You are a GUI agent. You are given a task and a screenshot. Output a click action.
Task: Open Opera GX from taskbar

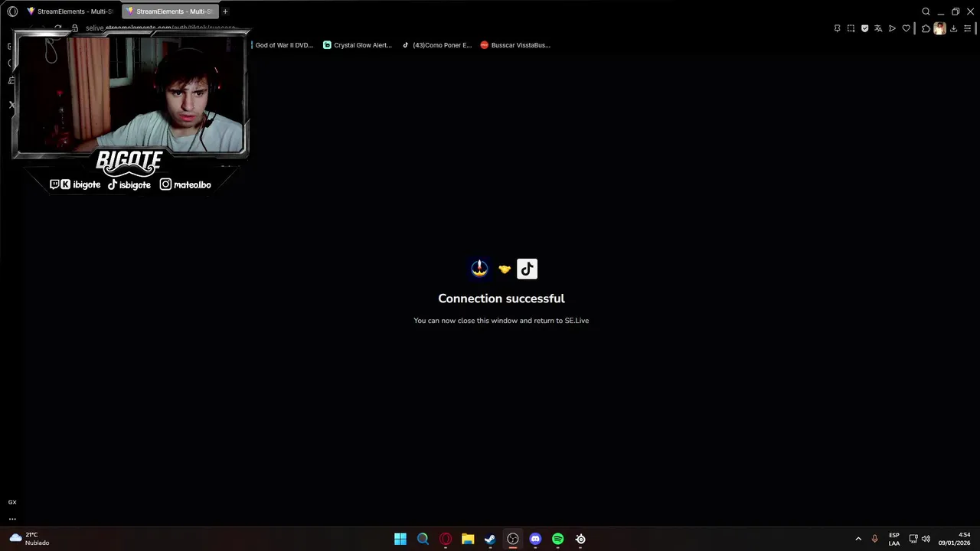click(x=446, y=539)
